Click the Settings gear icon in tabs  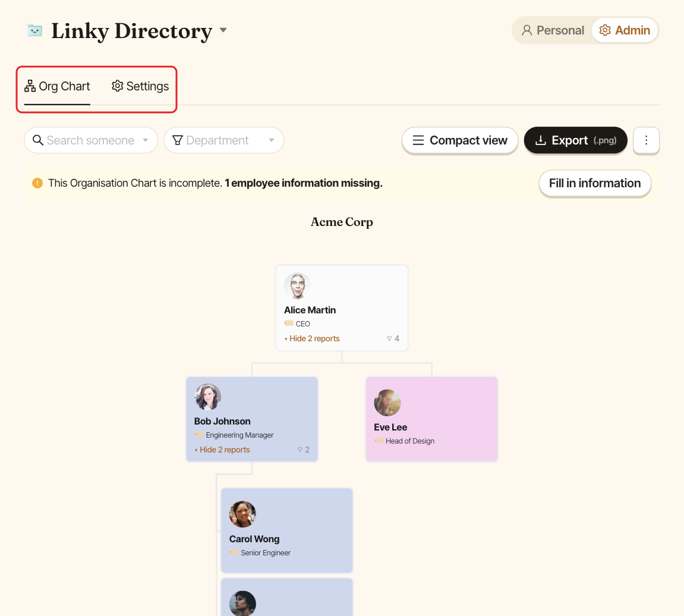pyautogui.click(x=117, y=86)
